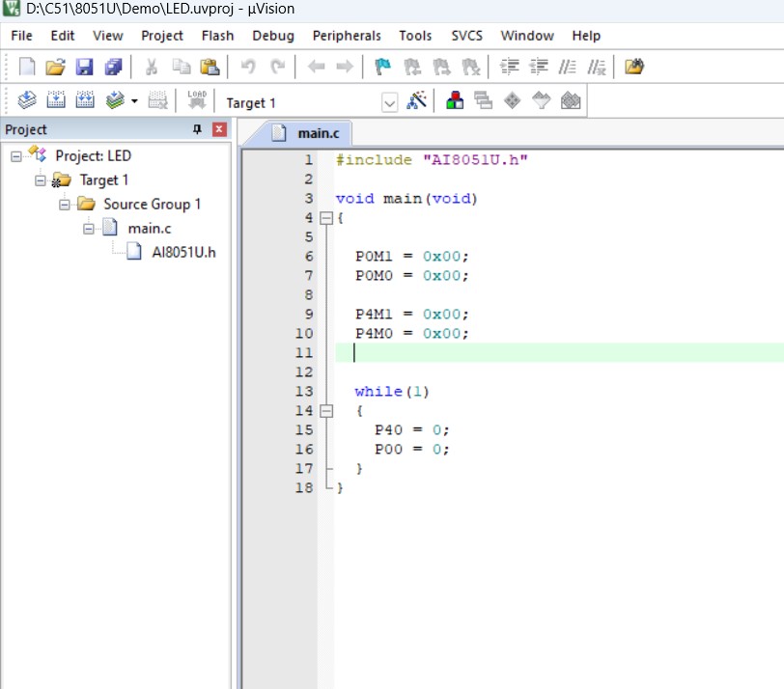Click the Save all files icon
Viewport: 784px width, 689px height.
point(114,66)
